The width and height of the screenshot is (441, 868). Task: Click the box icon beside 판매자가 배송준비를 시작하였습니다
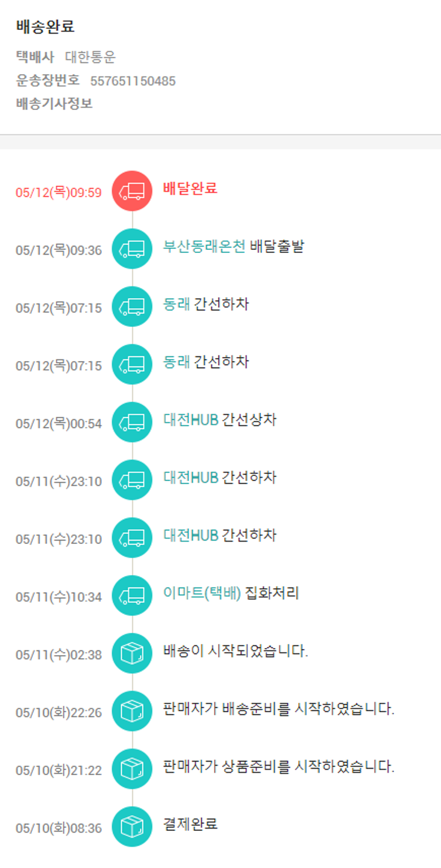tap(132, 711)
